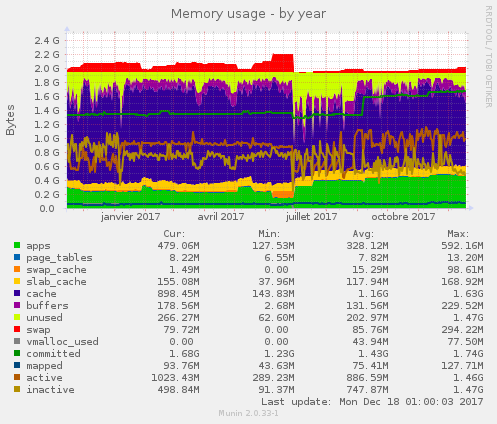Image resolution: width=497 pixels, height=424 pixels.
Task: Click the 'Munin 2.0.33-1' version text
Action: point(248,413)
